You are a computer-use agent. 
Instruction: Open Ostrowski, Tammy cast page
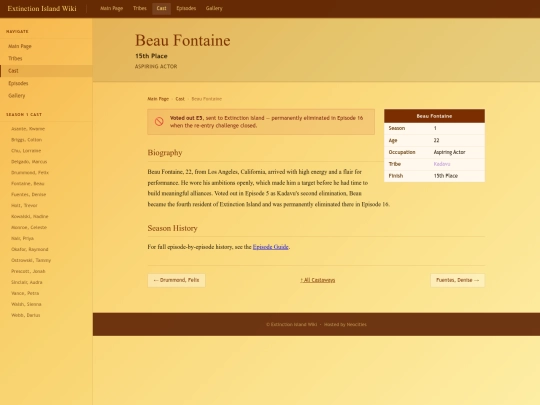31,261
